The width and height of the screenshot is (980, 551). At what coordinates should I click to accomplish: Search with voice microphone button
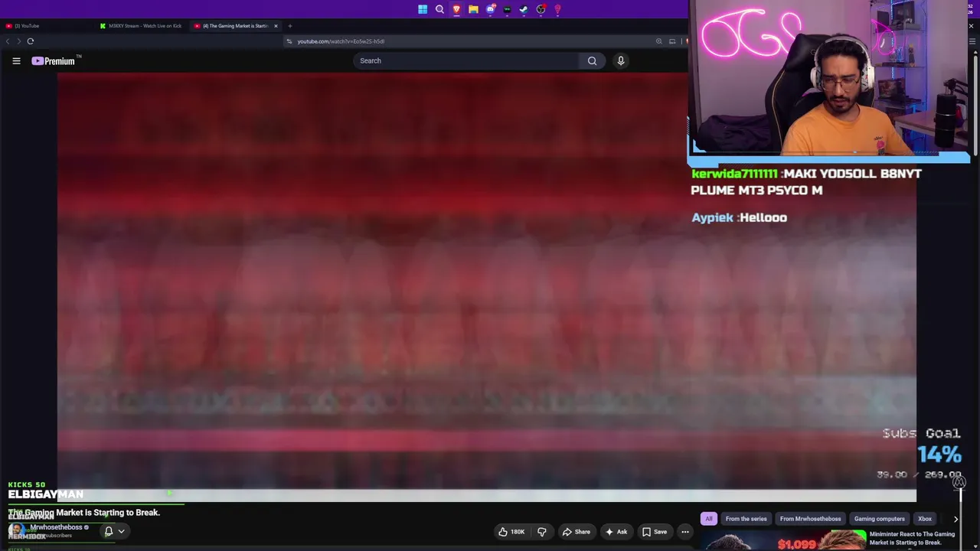pos(621,60)
